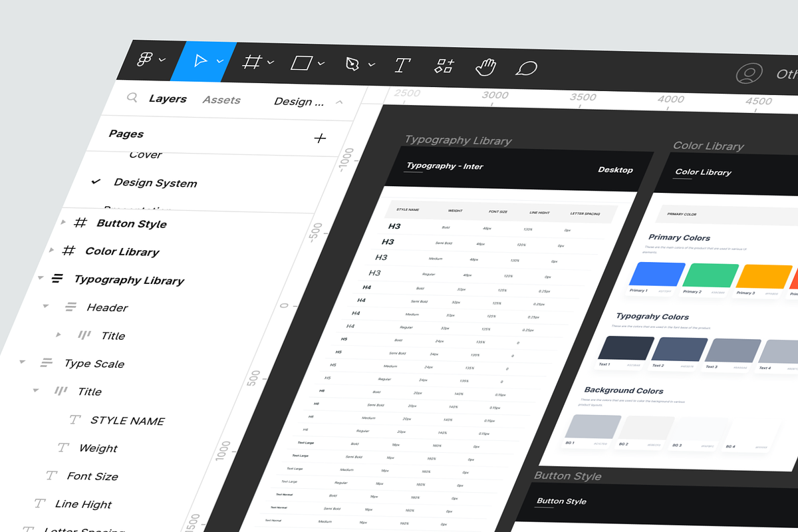Collapse the Type Scale layer
Image resolution: width=798 pixels, height=532 pixels.
pyautogui.click(x=22, y=362)
